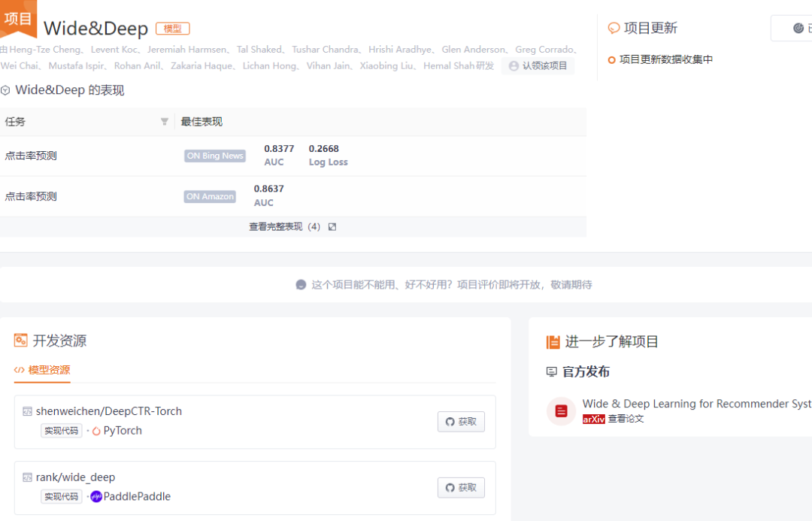Open shenweichen/DeepCTR-Torch repository link
The width and height of the screenshot is (812, 521).
pos(109,411)
